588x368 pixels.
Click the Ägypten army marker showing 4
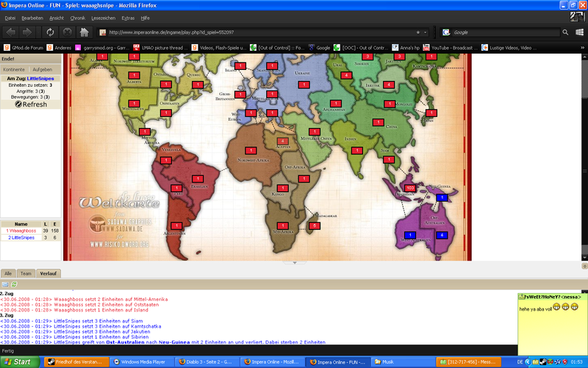pos(282,141)
